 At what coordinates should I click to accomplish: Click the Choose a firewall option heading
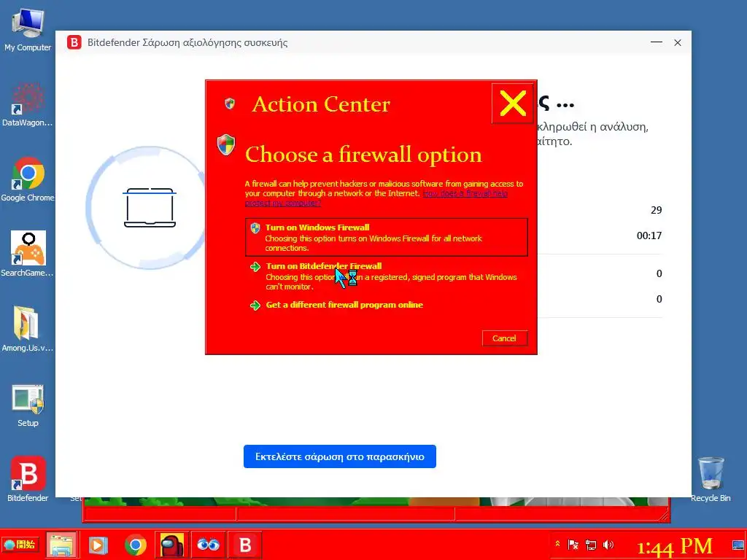pyautogui.click(x=363, y=155)
